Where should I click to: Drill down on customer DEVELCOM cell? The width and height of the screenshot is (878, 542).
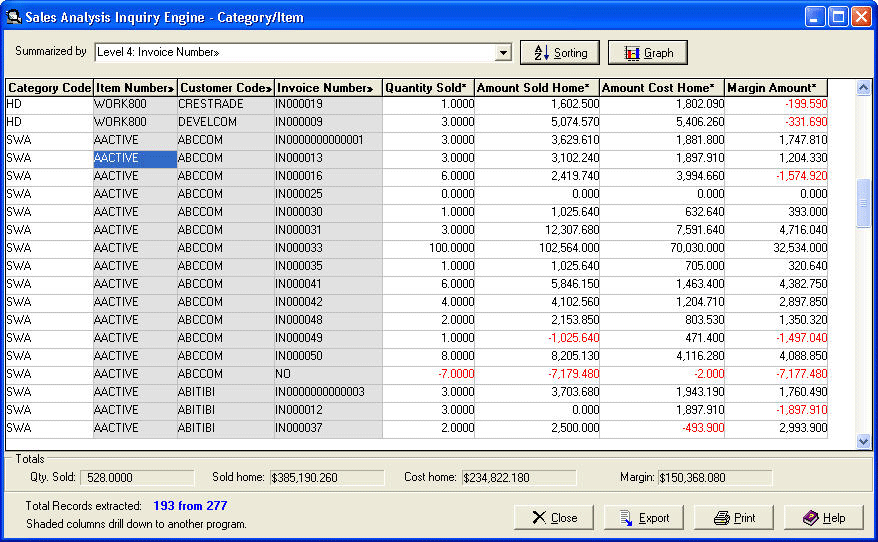[x=226, y=122]
